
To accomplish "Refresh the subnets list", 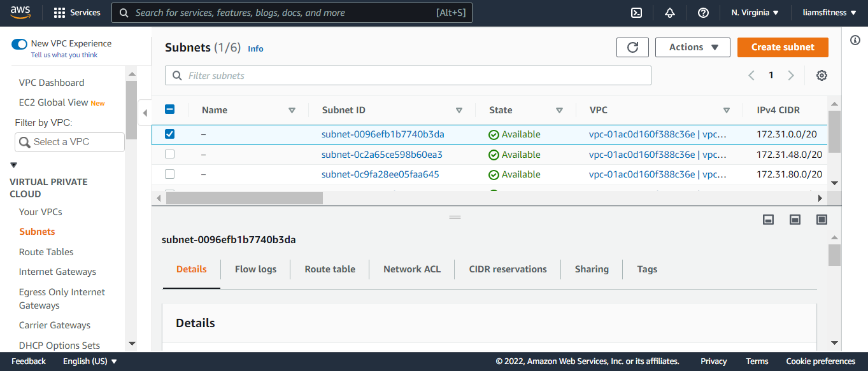I will 632,47.
